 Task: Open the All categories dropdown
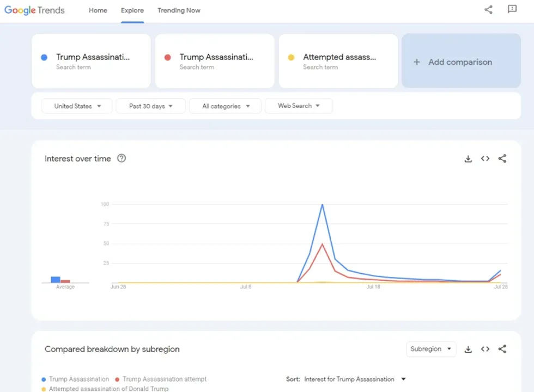226,106
